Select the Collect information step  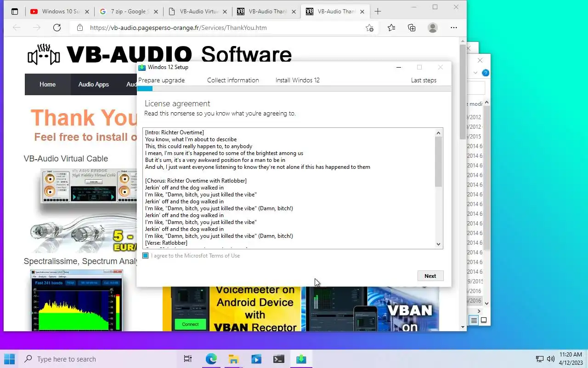pyautogui.click(x=233, y=80)
